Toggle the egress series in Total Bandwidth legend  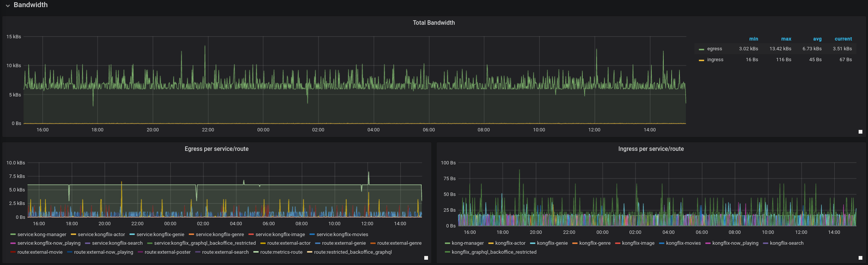point(714,49)
